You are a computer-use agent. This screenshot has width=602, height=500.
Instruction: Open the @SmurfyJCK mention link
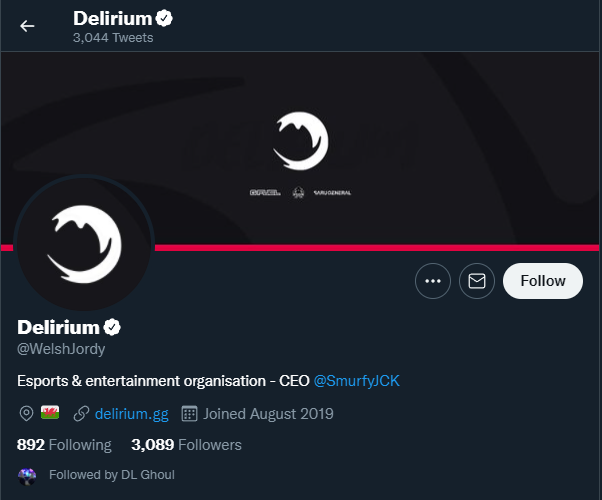[357, 381]
